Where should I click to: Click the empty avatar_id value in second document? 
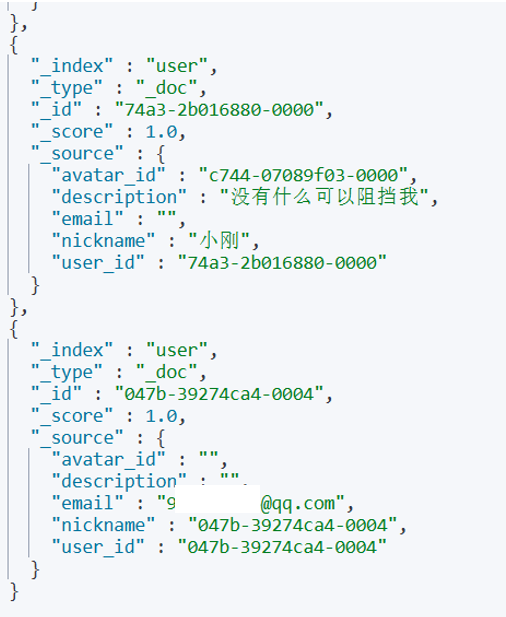(209, 460)
